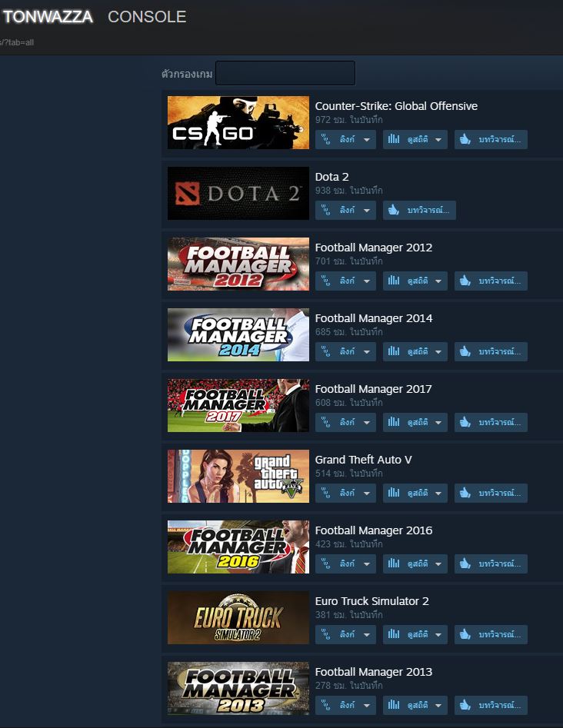Open the Euro Truck Simulator 2 banner image
This screenshot has height=728, width=563.
point(238,617)
